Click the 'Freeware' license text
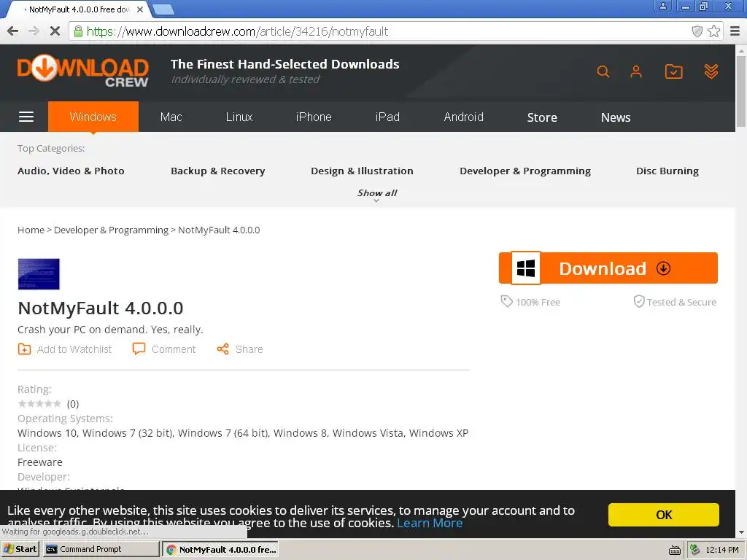Screen dimensions: 747x560 click(40, 462)
